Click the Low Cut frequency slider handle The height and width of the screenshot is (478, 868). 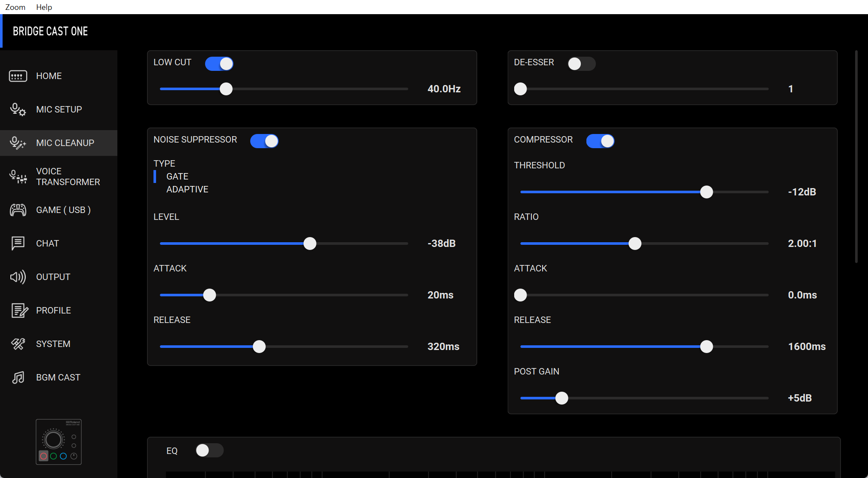[x=226, y=89]
